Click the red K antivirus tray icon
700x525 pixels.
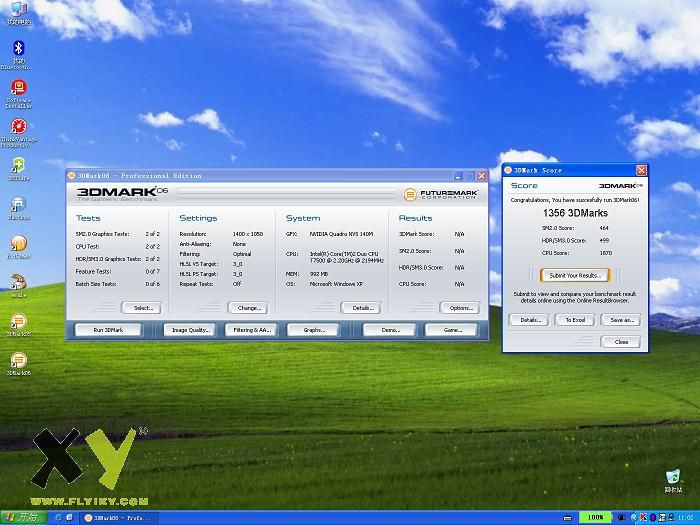pos(644,517)
